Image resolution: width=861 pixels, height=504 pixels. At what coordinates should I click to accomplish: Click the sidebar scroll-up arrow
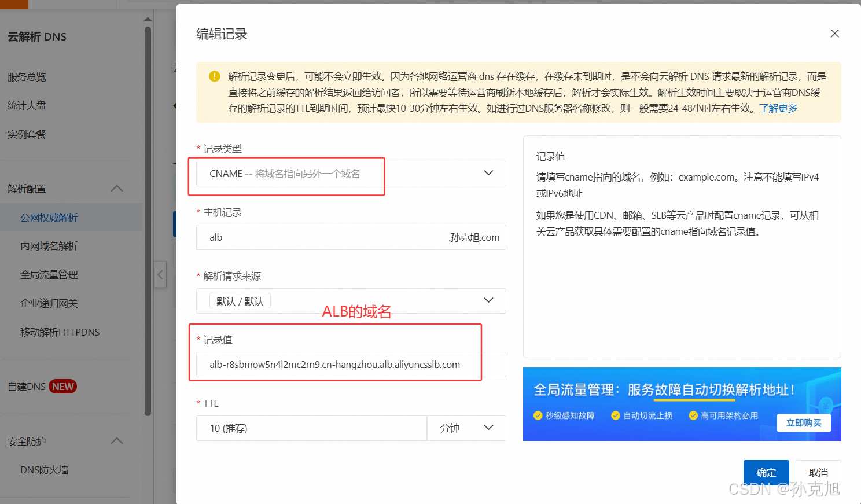tap(148, 19)
